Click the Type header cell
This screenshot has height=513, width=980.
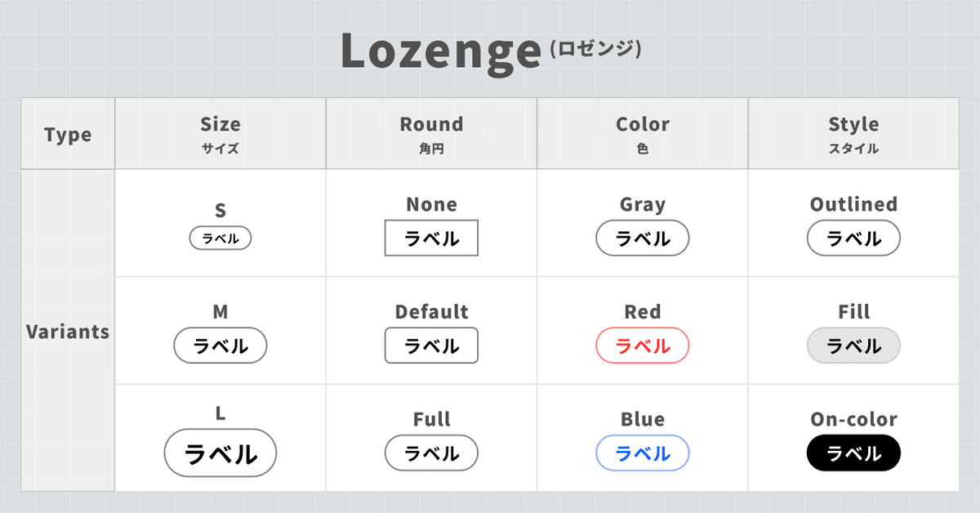[68, 134]
